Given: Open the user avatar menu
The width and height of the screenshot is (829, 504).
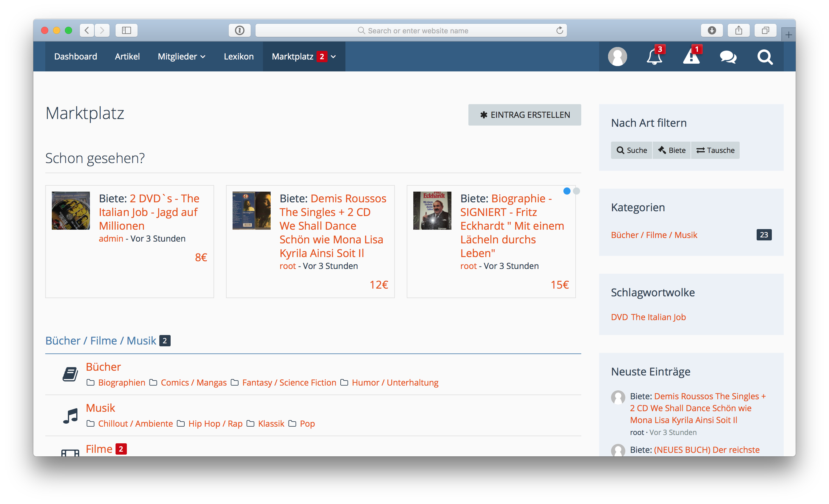Looking at the screenshot, I should pos(617,57).
